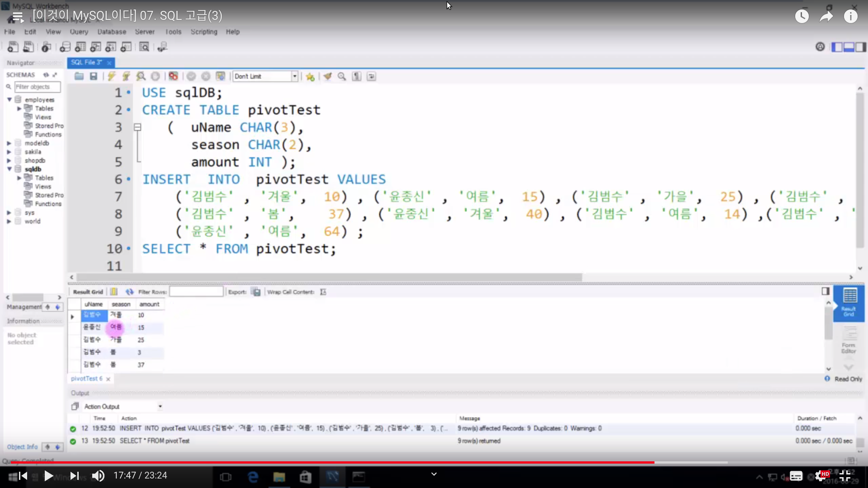Expand the world schema
Screen dimensions: 868x488
[x=9, y=221]
